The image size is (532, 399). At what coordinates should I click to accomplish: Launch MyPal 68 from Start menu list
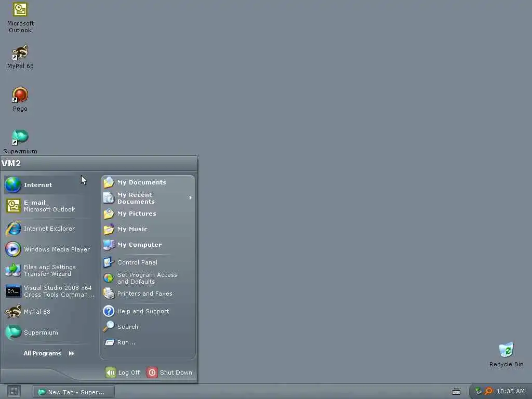coord(50,312)
